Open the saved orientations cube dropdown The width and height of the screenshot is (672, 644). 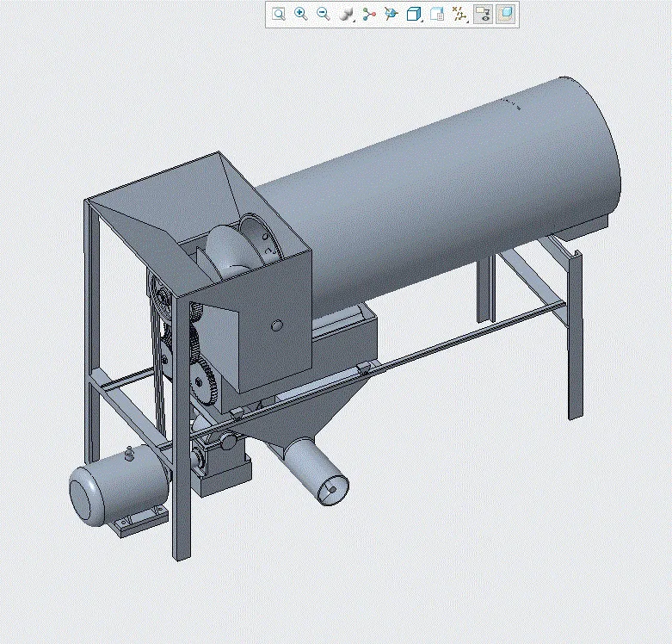click(414, 14)
